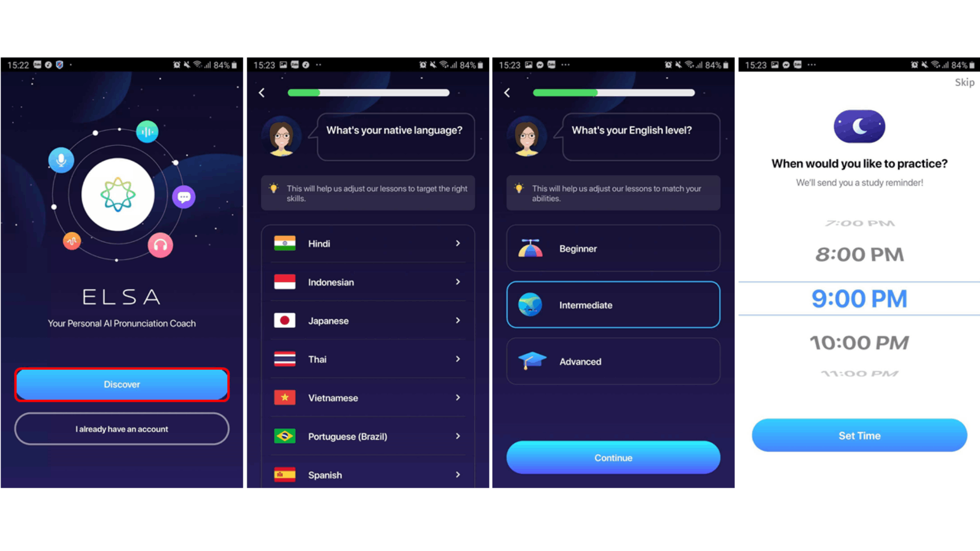Click Set Time for study reminder
The height and width of the screenshot is (551, 980).
[859, 435]
